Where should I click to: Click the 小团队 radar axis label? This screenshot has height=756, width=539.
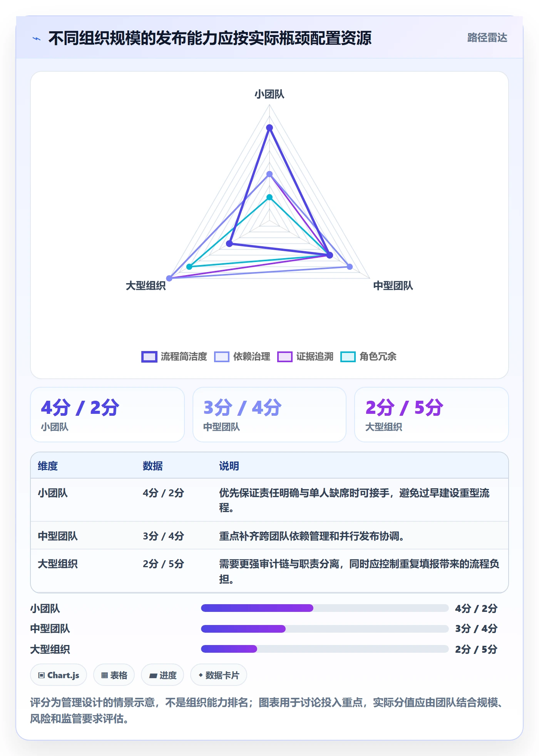click(269, 94)
